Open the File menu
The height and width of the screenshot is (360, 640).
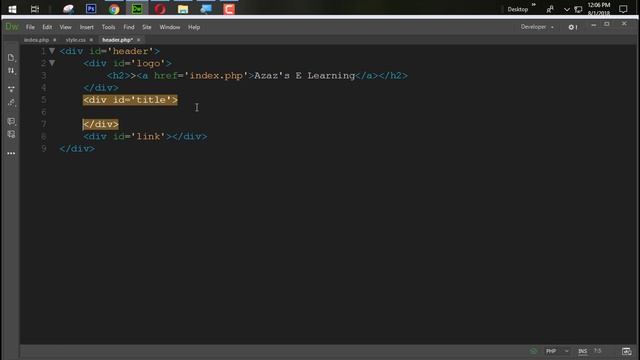tap(30, 27)
